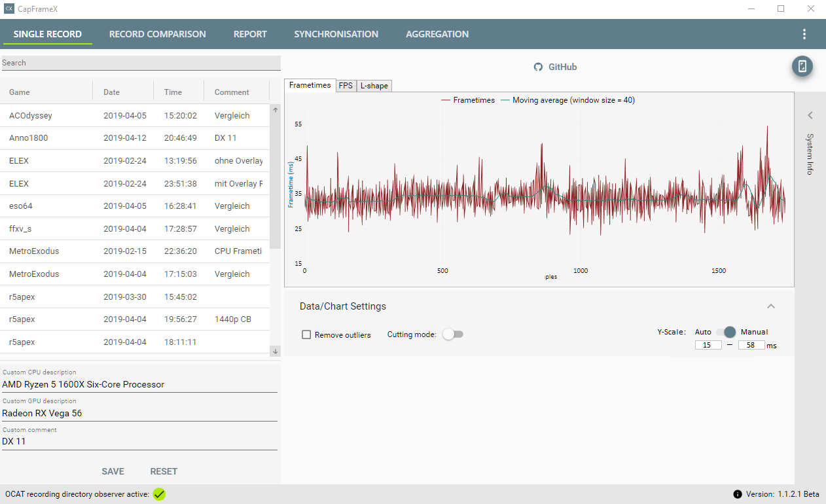The image size is (826, 504).
Task: Select the L-shape chart tab
Action: coord(374,86)
